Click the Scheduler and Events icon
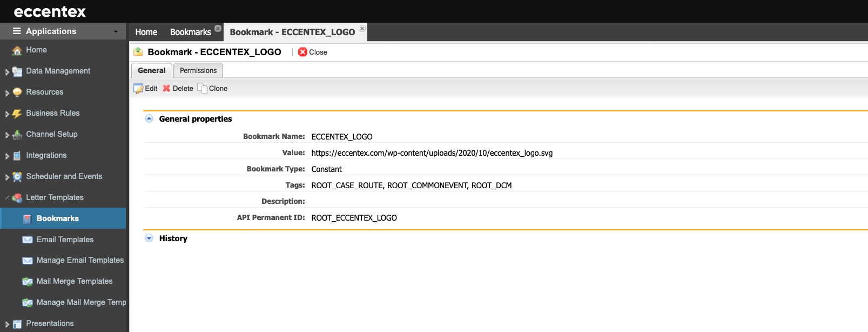The height and width of the screenshot is (332, 868). (17, 177)
